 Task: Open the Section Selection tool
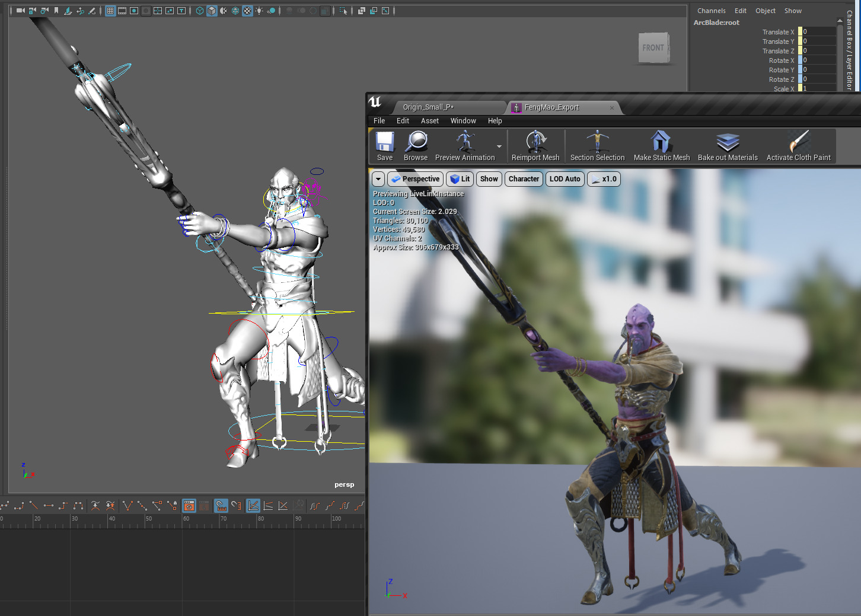[597, 142]
